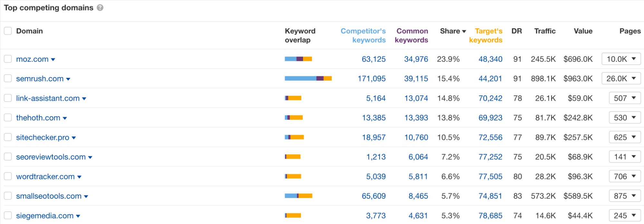
Task: Expand the dropdown arrow next to thehoth.com
Action: [x=65, y=118]
